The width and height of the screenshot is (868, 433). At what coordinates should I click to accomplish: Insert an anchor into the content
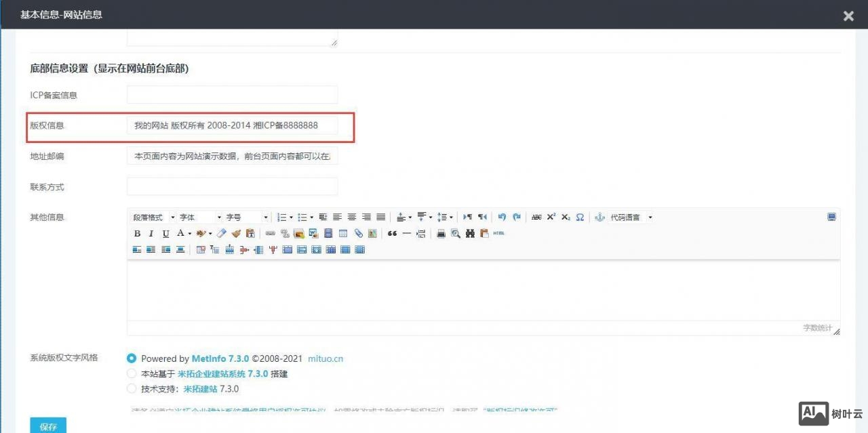(x=600, y=217)
